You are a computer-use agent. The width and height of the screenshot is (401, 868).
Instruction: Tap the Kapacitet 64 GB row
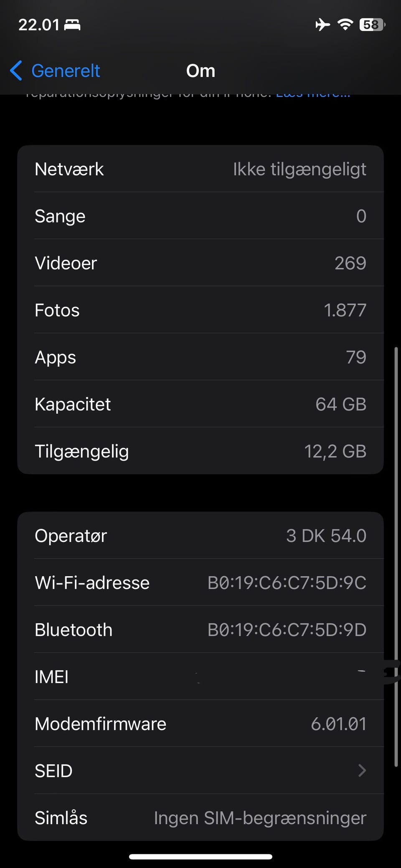click(200, 404)
